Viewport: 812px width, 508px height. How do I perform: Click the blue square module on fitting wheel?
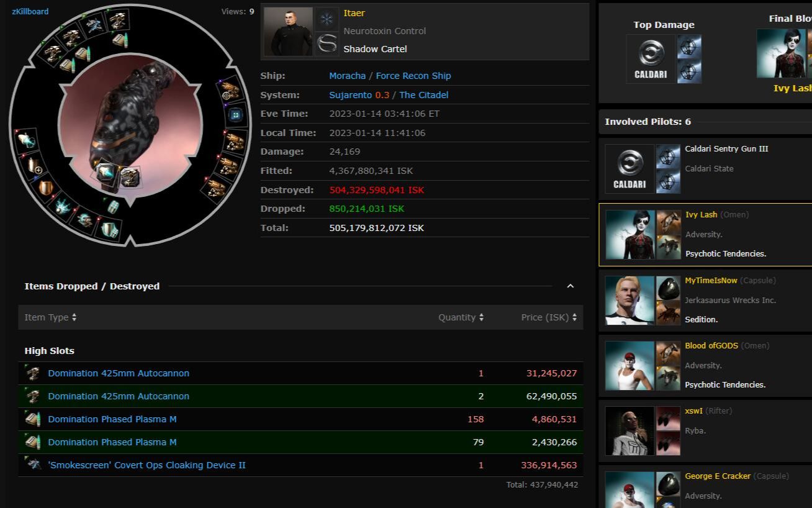[235, 115]
